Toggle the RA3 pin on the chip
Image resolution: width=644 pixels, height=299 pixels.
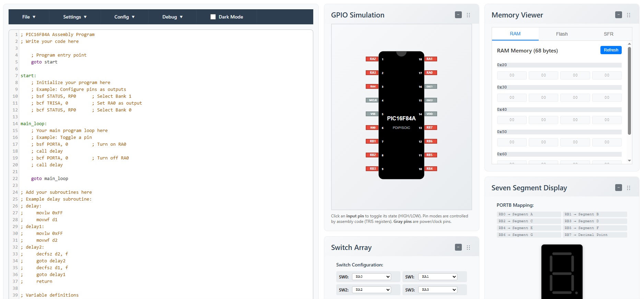click(373, 73)
